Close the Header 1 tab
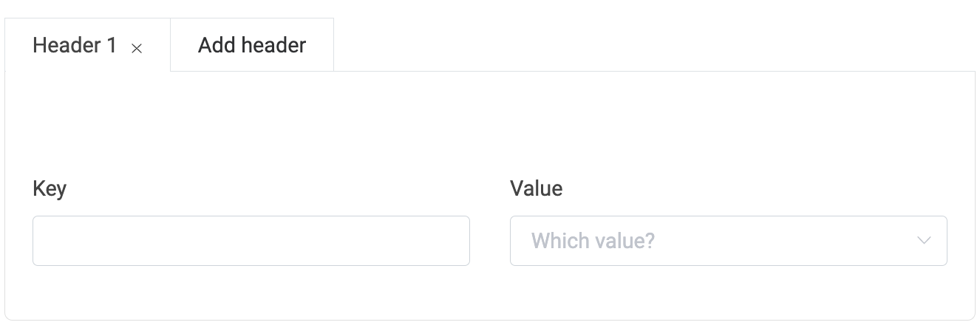 [x=137, y=49]
